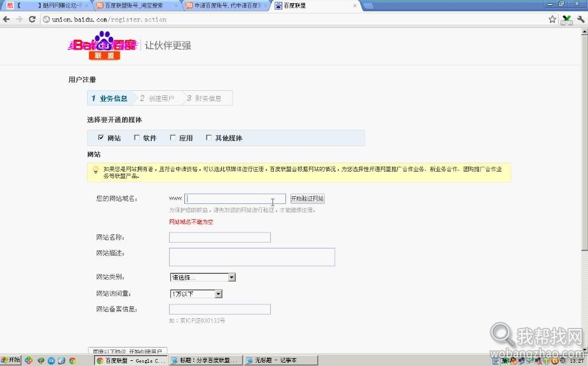This screenshot has width=588, height=366.
Task: Check the 网站 media checkbox
Action: click(100, 138)
